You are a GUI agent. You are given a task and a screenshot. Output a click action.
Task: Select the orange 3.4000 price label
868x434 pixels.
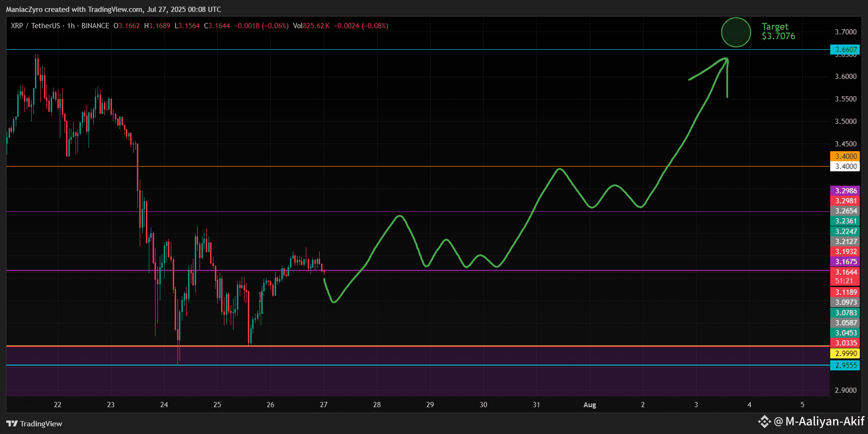(845, 156)
